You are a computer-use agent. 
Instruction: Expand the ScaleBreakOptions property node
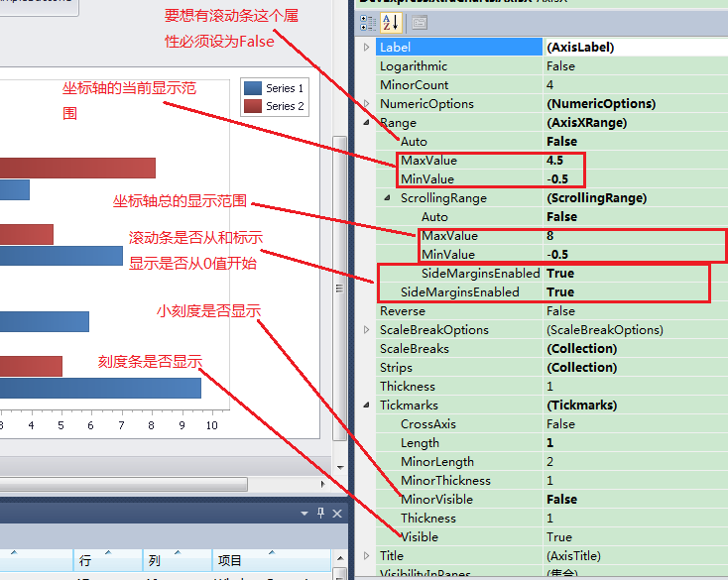[x=366, y=329]
